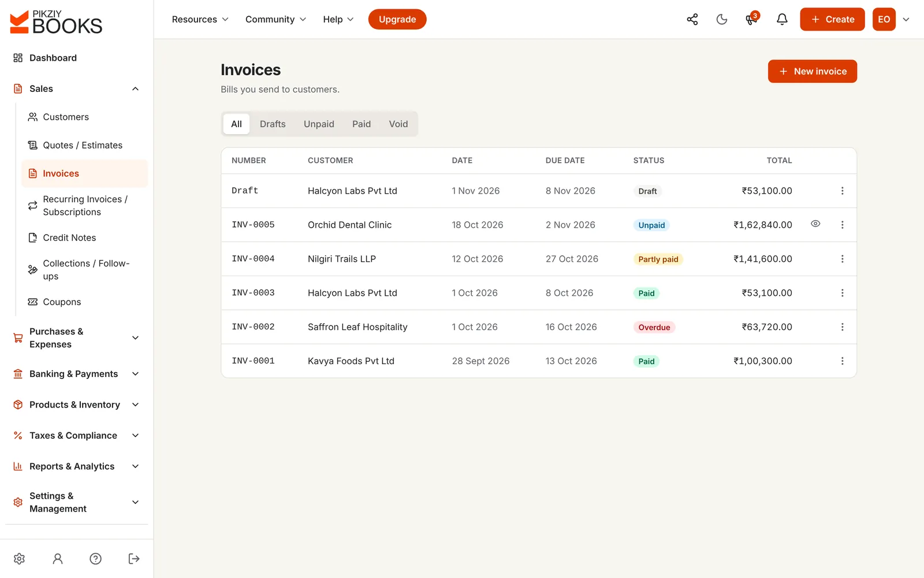Click customer Kavya Foods Pvt Ltd

pyautogui.click(x=351, y=361)
